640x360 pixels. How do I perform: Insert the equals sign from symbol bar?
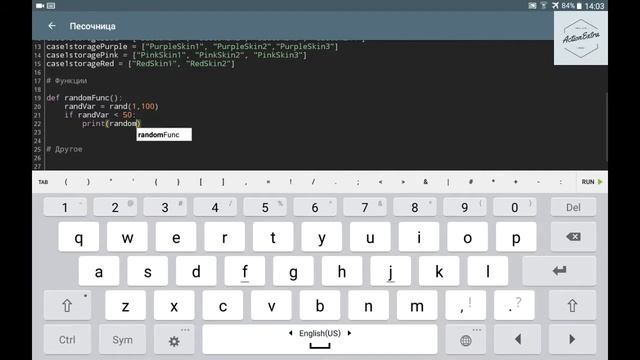(x=268, y=182)
